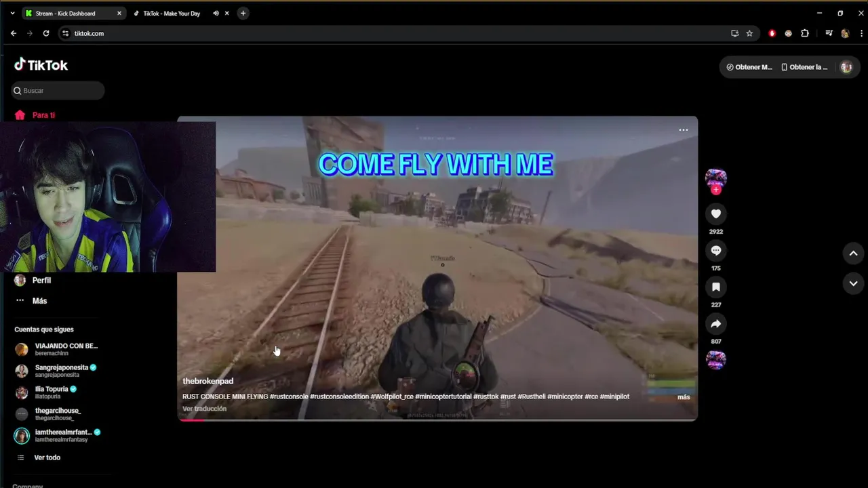Open Perfil in the sidebar
This screenshot has width=868, height=488.
[x=33, y=280]
